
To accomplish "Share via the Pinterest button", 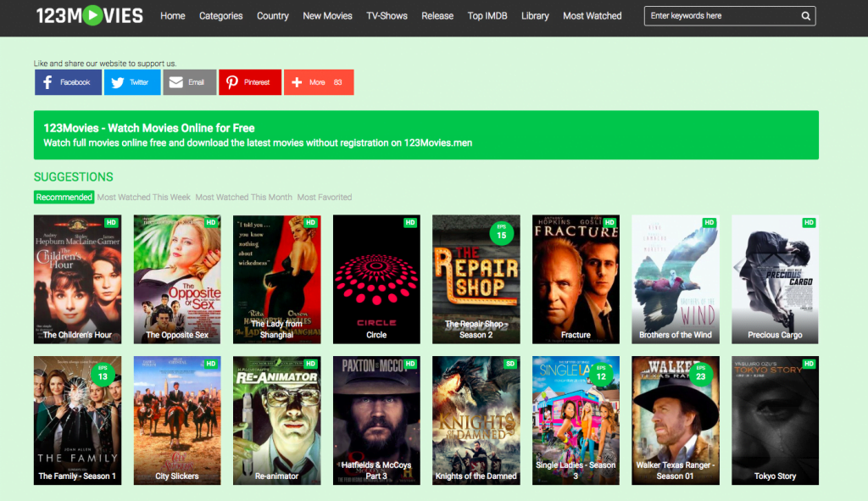I will 250,82.
